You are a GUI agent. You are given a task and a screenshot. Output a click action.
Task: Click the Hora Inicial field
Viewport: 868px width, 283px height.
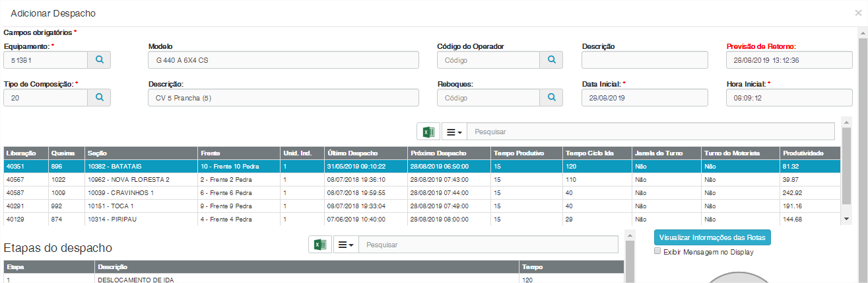pyautogui.click(x=789, y=97)
